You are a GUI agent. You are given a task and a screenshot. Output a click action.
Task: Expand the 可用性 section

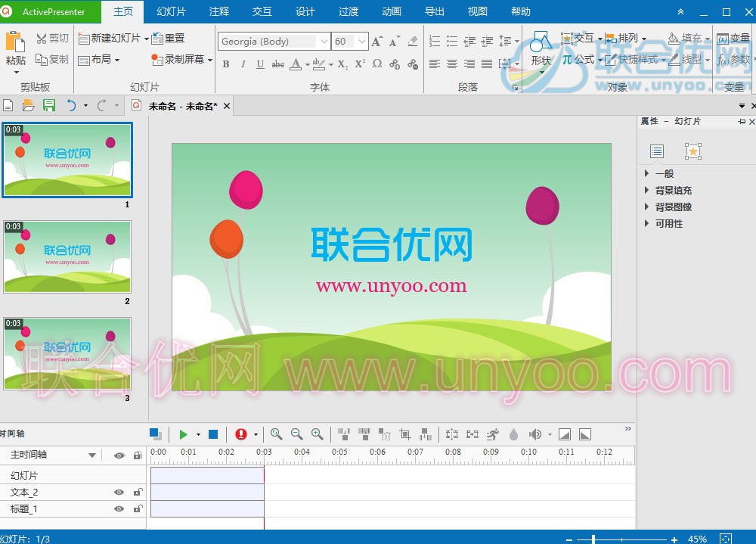click(646, 223)
